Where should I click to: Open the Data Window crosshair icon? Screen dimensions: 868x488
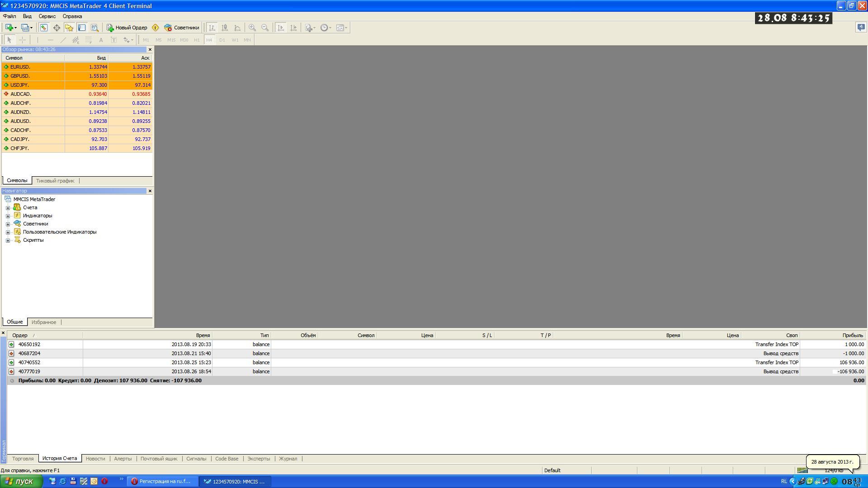[x=57, y=28]
